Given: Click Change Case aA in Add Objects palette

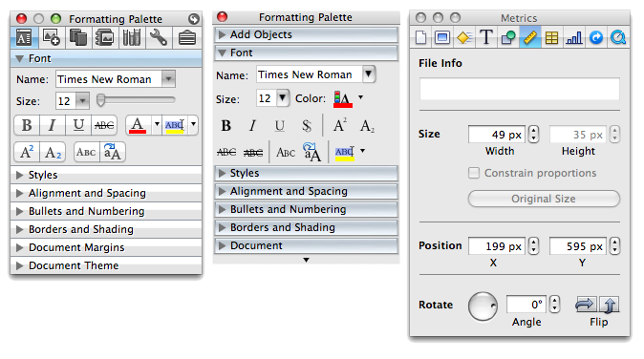Looking at the screenshot, I should pos(312,152).
